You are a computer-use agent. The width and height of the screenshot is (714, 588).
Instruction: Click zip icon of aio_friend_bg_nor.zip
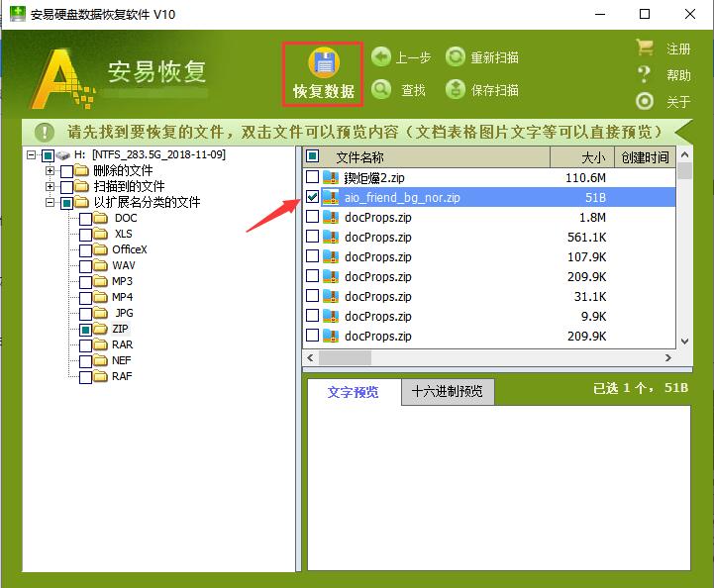[x=331, y=197]
